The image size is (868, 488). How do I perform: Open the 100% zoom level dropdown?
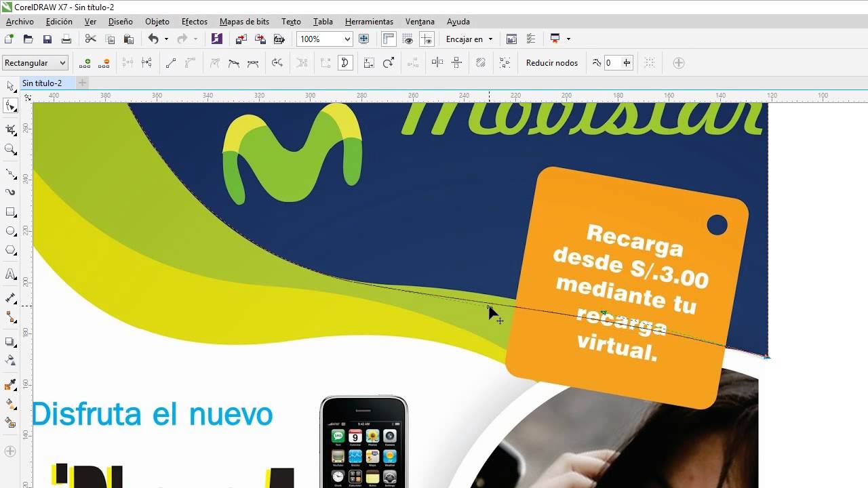[347, 39]
